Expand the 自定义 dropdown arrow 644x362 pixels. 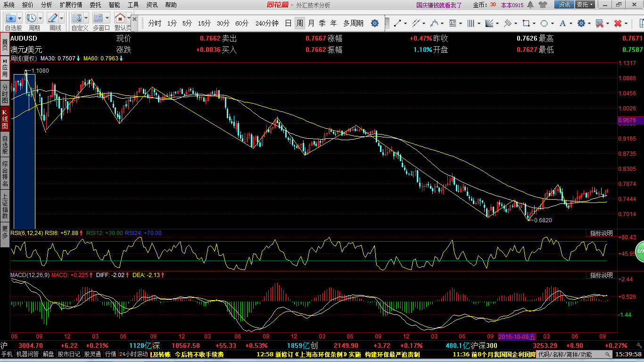(86, 18)
